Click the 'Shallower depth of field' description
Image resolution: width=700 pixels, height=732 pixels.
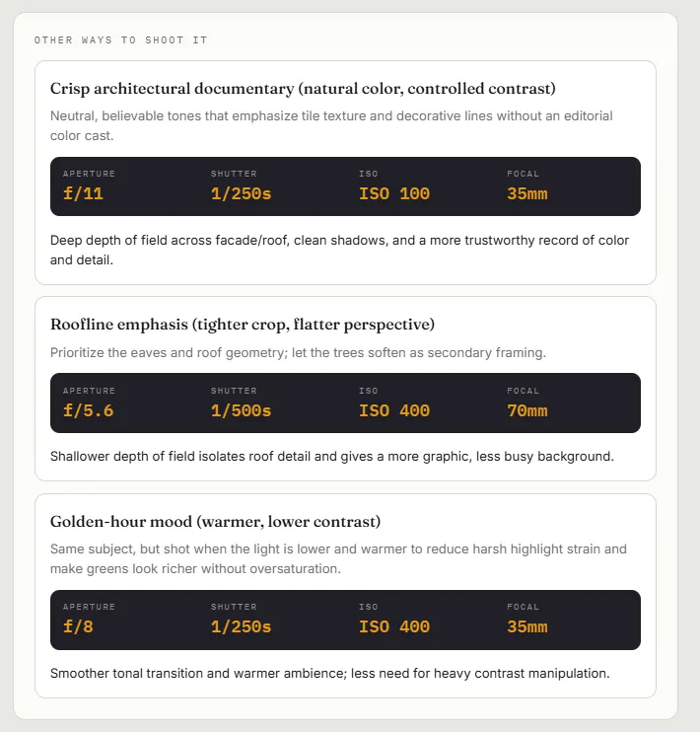pyautogui.click(x=332, y=456)
